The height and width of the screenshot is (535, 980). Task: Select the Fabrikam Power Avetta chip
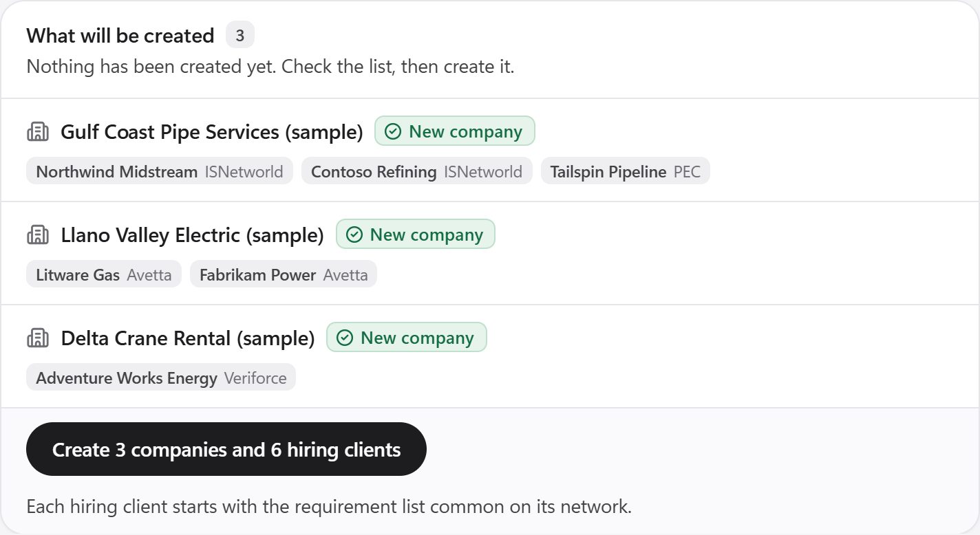284,274
